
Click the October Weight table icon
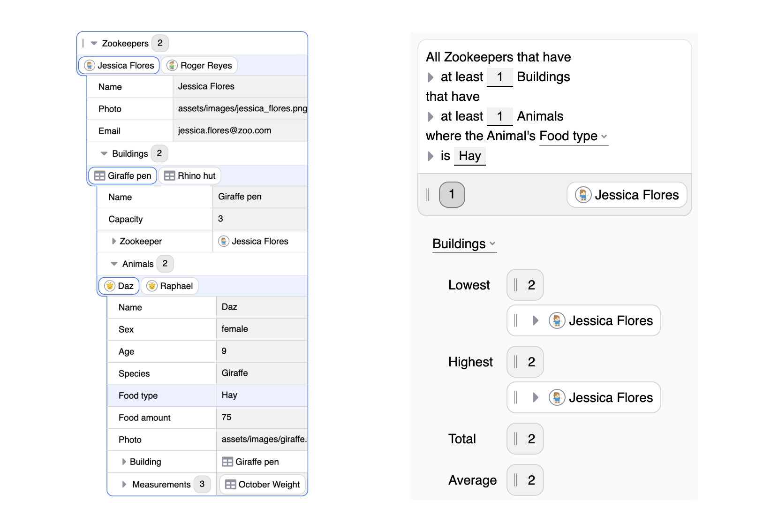coord(230,485)
